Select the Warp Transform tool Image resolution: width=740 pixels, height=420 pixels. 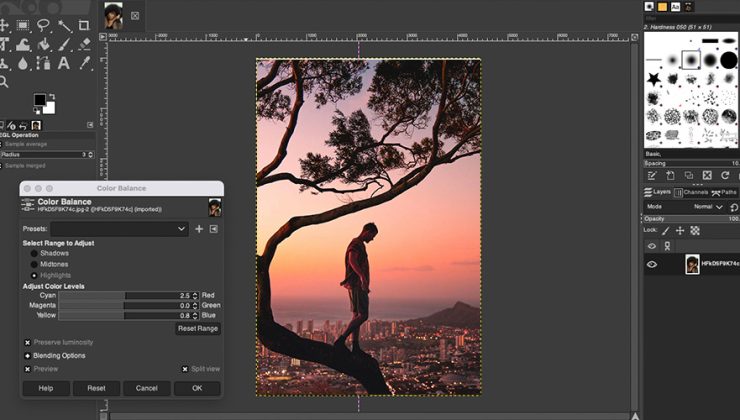coord(23,44)
